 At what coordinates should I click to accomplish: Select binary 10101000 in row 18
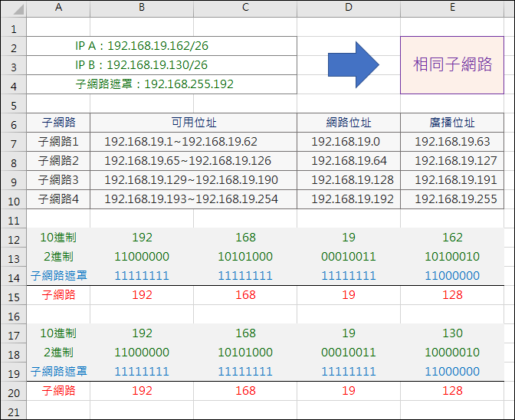pyautogui.click(x=245, y=353)
